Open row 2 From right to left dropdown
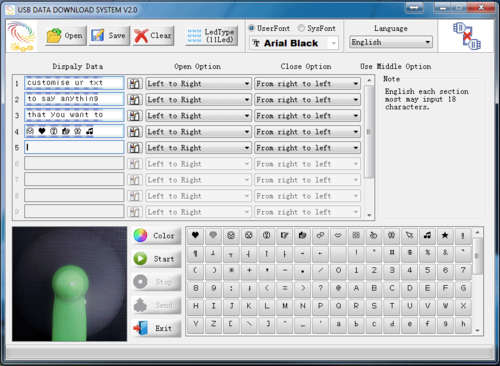 307,100
